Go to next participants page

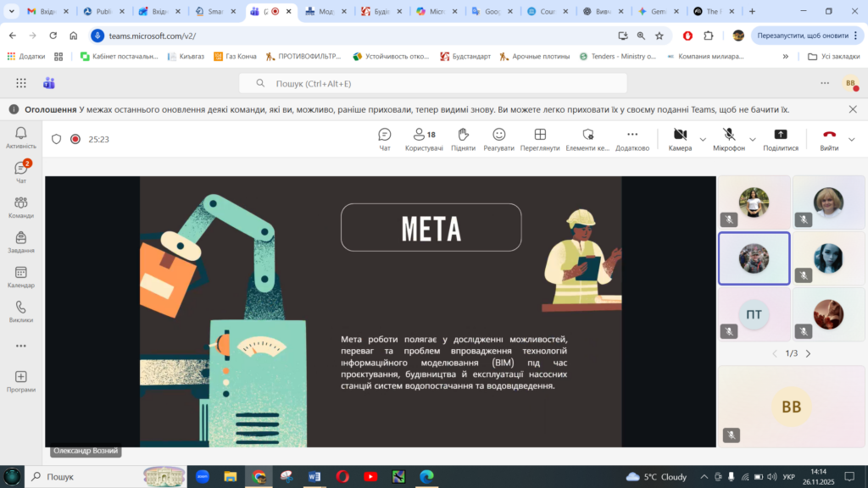coord(808,353)
